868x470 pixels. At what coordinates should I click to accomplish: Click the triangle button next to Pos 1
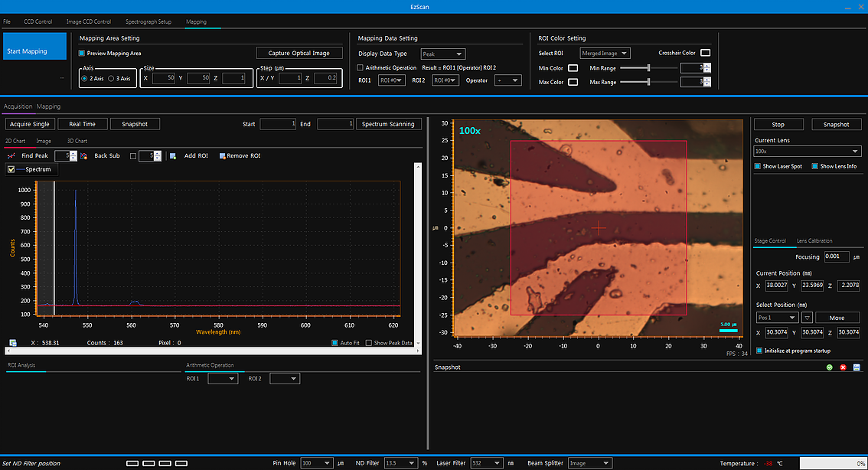pyautogui.click(x=807, y=318)
